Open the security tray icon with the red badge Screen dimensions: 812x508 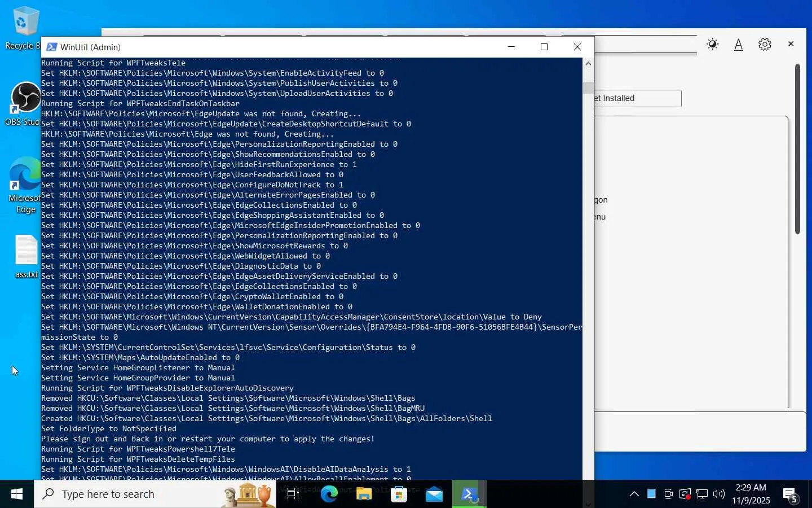[685, 494]
